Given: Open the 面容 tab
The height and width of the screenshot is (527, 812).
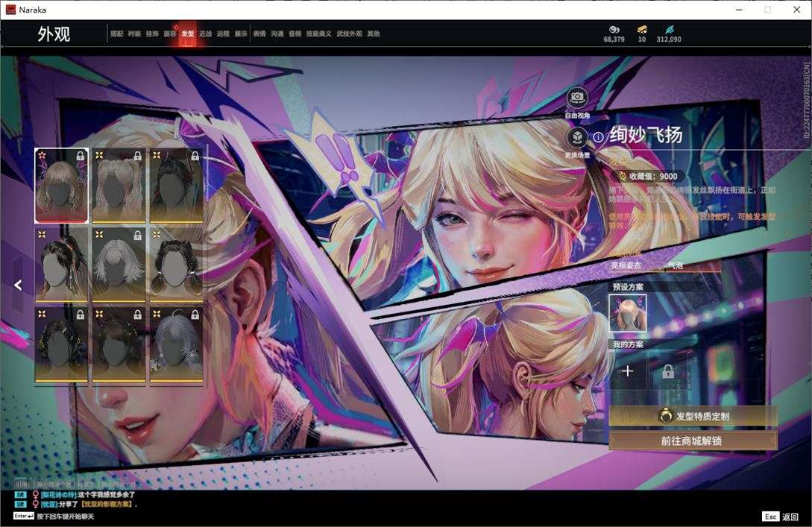Looking at the screenshot, I should coord(170,34).
